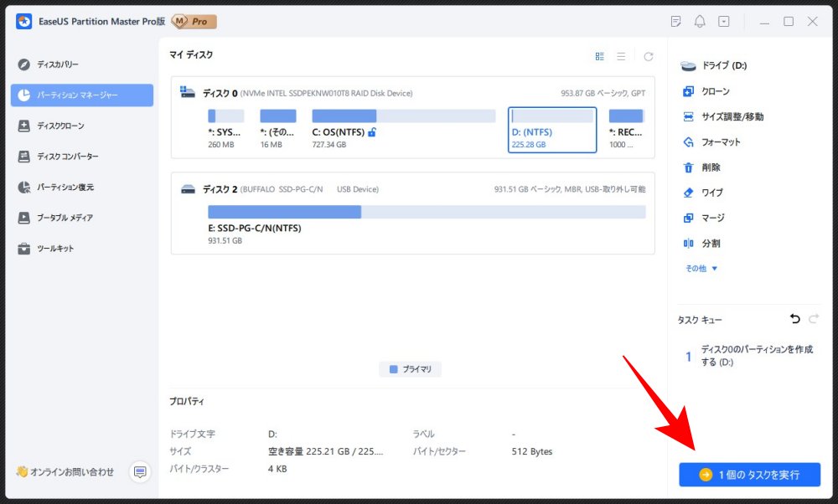The width and height of the screenshot is (838, 504).
Task: Click the M Pro badge
Action: click(194, 22)
